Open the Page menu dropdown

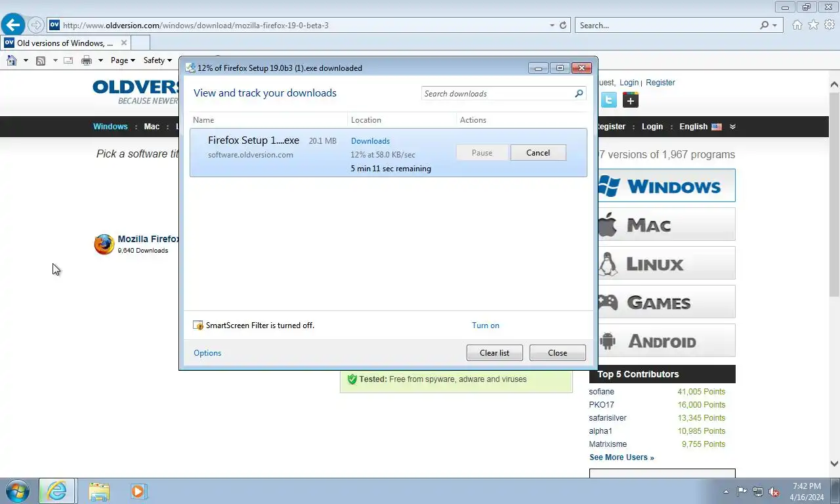[123, 60]
